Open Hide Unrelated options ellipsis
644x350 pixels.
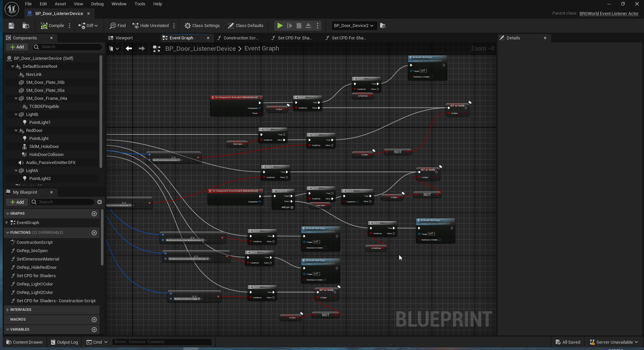point(174,26)
